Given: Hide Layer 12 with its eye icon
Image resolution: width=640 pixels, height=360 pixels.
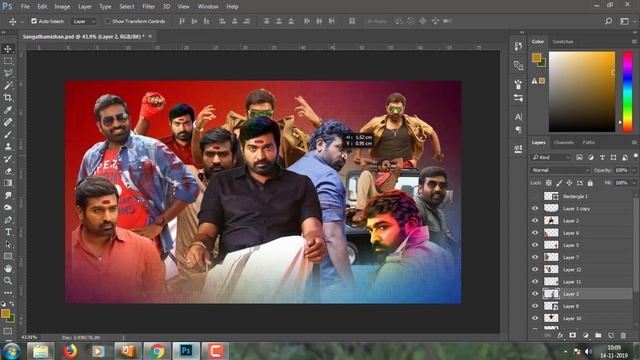Looking at the screenshot, I should point(535,269).
